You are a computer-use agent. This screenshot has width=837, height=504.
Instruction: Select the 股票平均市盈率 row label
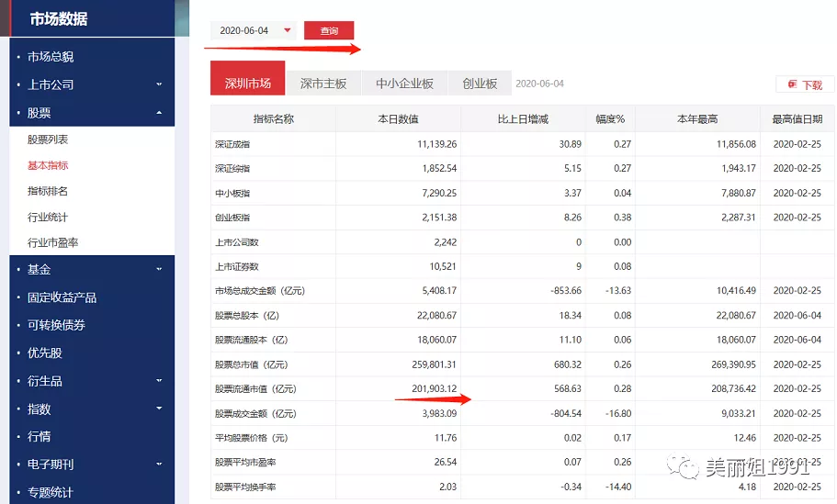(x=245, y=462)
